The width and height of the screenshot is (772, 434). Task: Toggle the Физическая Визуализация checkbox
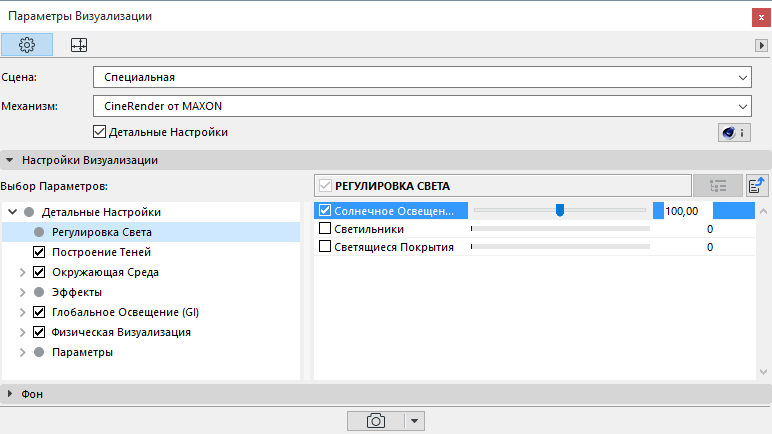[39, 332]
